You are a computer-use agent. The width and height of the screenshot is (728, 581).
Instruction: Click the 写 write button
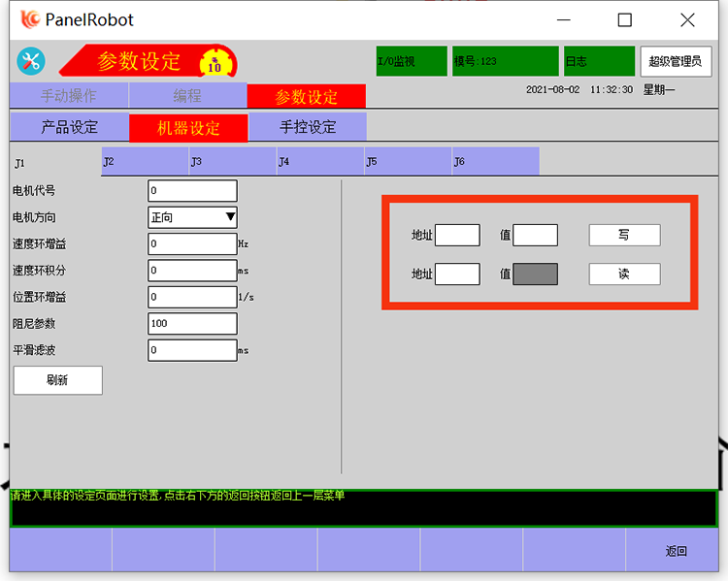click(x=624, y=235)
